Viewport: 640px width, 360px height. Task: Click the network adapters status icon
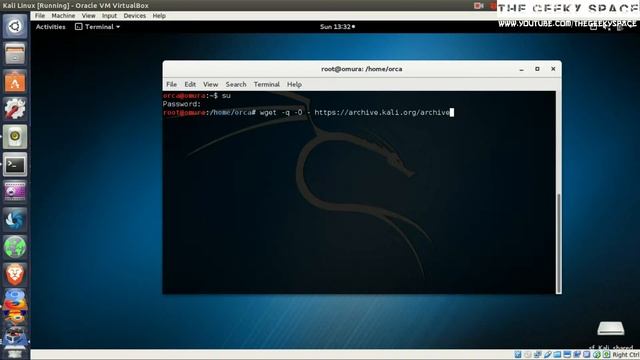538,355
